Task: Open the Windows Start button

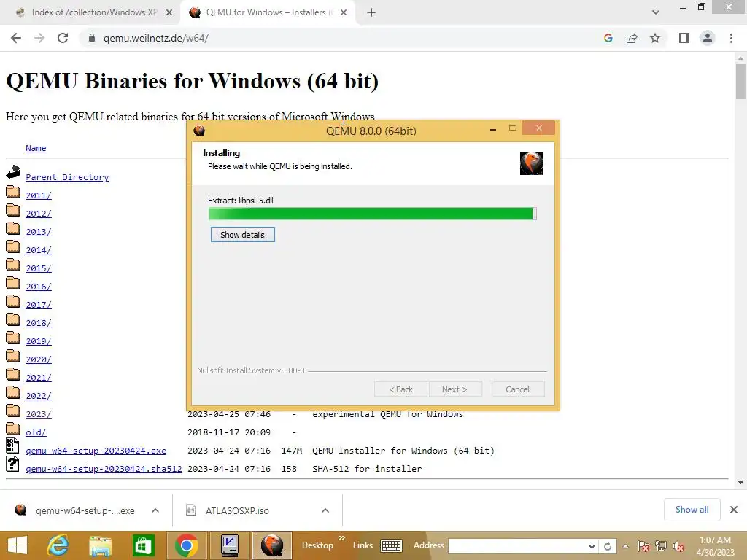Action: (18, 545)
